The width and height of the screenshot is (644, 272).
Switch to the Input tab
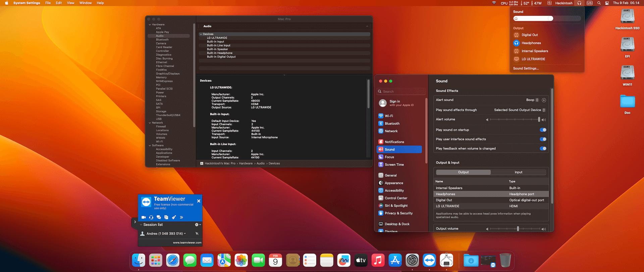pos(519,172)
